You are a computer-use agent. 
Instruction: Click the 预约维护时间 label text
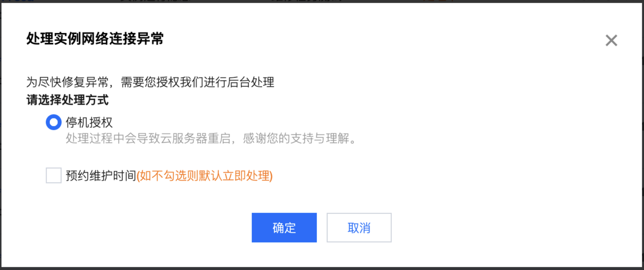coord(101,175)
